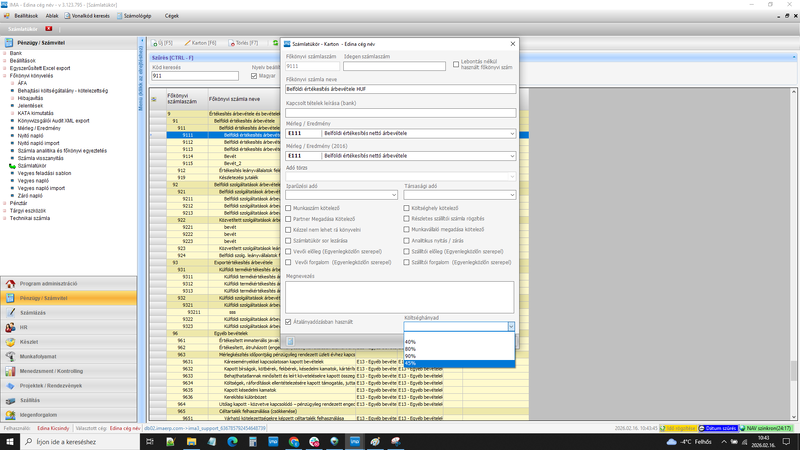
Task: Open the Társasági adó dropdown
Action: [x=511, y=195]
